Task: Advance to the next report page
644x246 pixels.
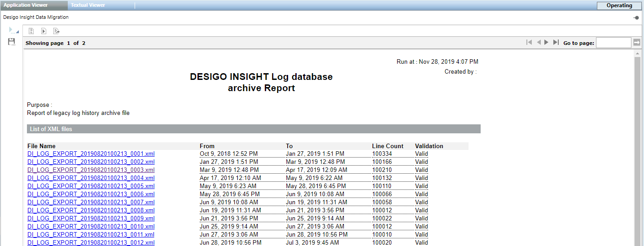Action: click(x=546, y=42)
